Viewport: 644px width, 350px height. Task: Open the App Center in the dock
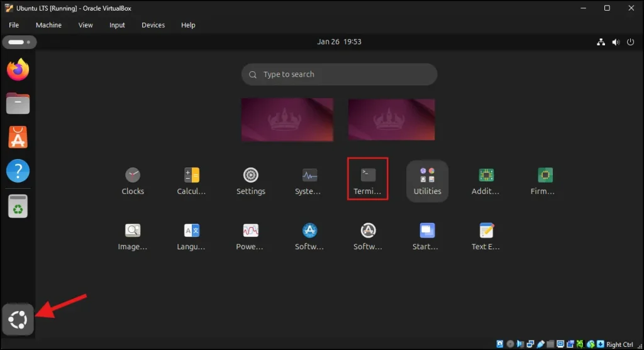(x=18, y=137)
